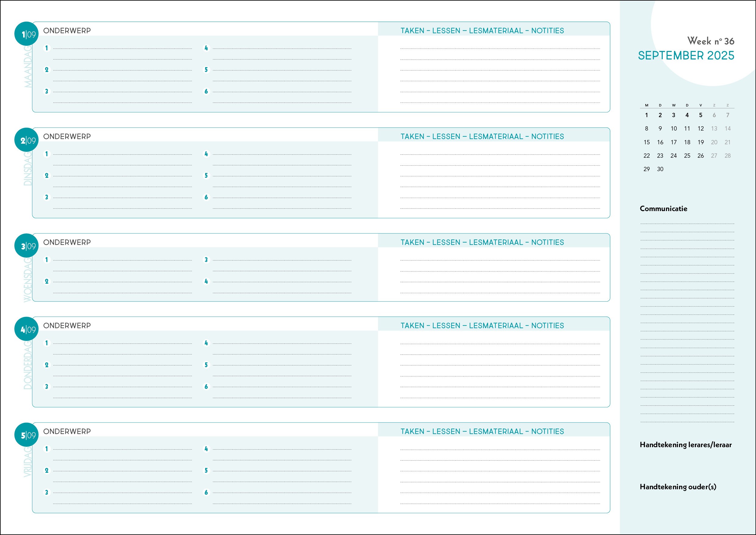
Task: Click ONDERWERP heading in the Thursday block
Action: click(x=67, y=325)
